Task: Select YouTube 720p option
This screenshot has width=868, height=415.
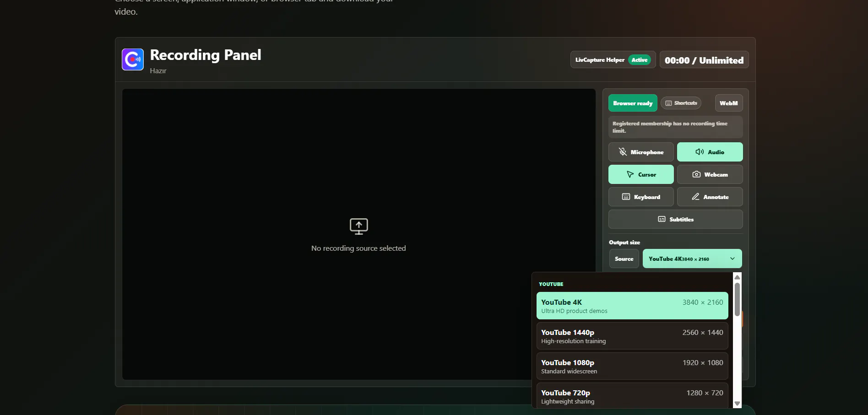Action: (x=632, y=395)
